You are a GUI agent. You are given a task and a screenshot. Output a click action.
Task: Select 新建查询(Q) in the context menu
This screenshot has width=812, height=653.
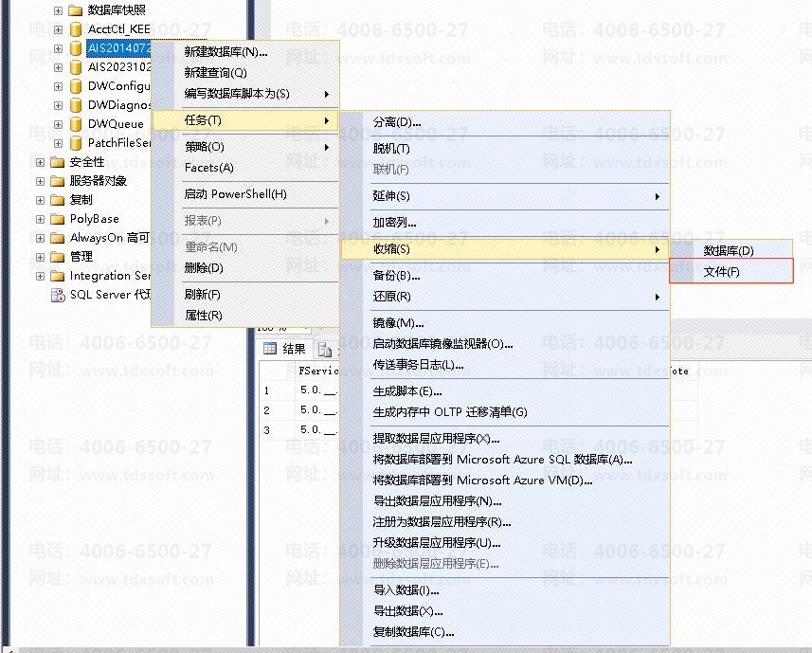click(215, 73)
